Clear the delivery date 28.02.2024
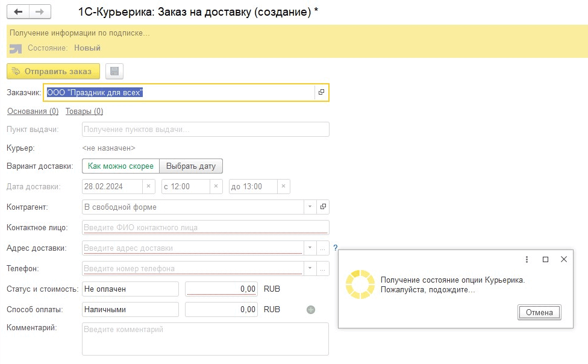 coord(148,186)
